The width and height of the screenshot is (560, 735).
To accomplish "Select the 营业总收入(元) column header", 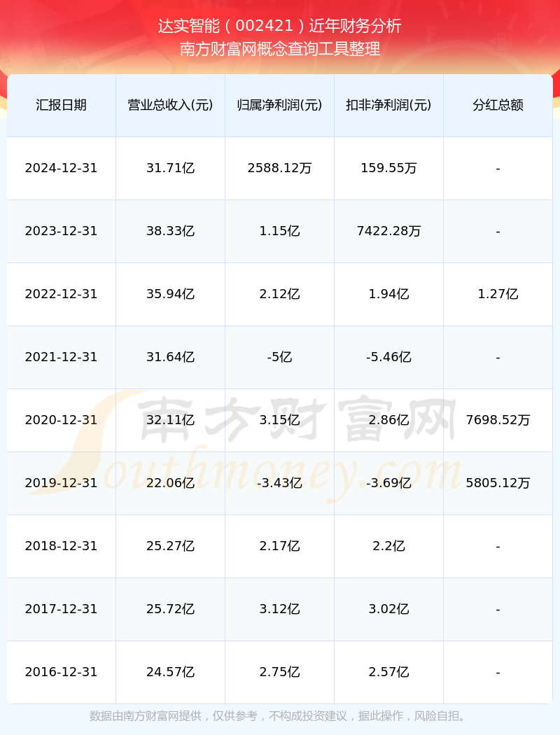I will 171,105.
